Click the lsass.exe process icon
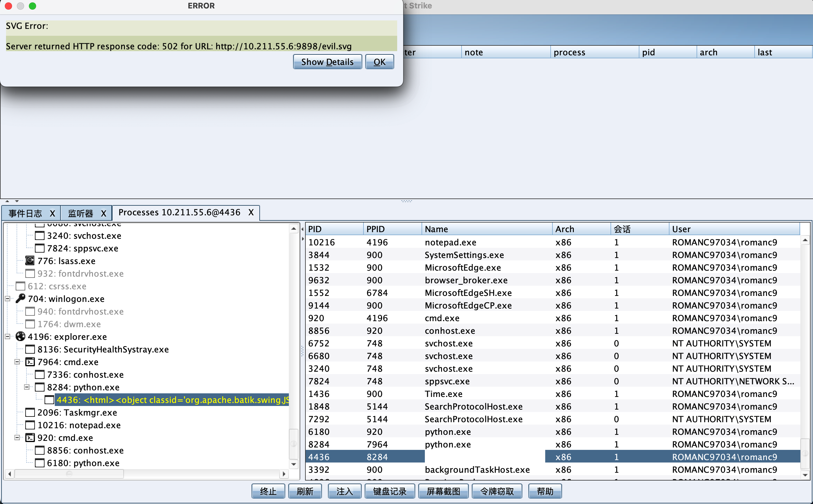 30,261
